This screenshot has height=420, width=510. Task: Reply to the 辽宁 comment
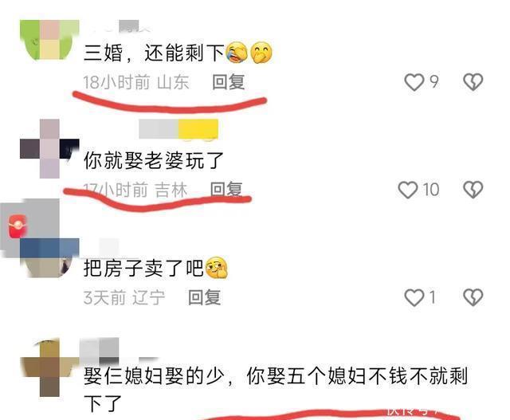[204, 297]
